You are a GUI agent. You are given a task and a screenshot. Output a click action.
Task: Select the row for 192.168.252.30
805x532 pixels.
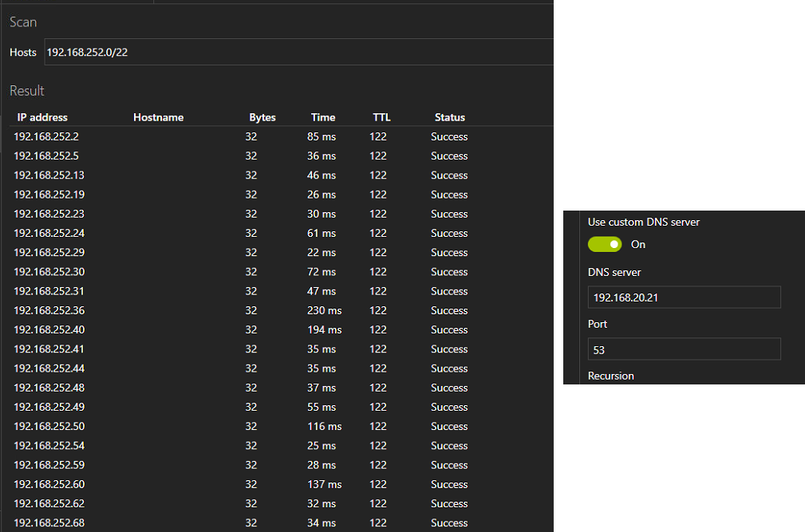click(x=281, y=272)
